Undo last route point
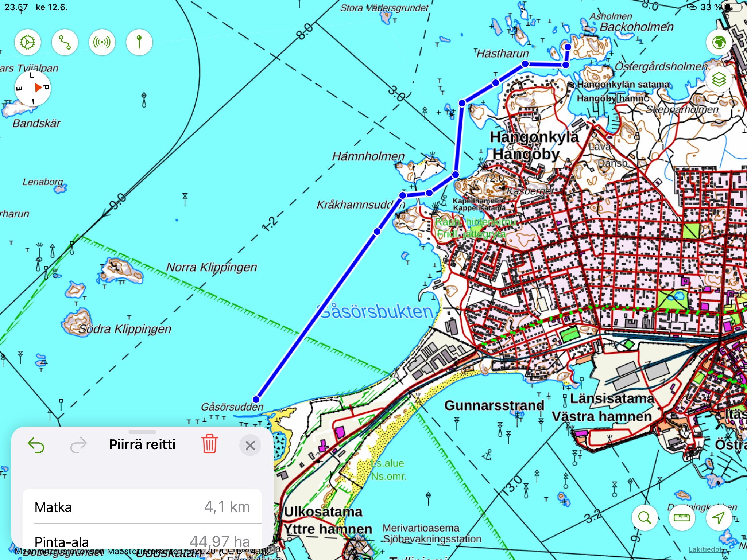 [36, 445]
